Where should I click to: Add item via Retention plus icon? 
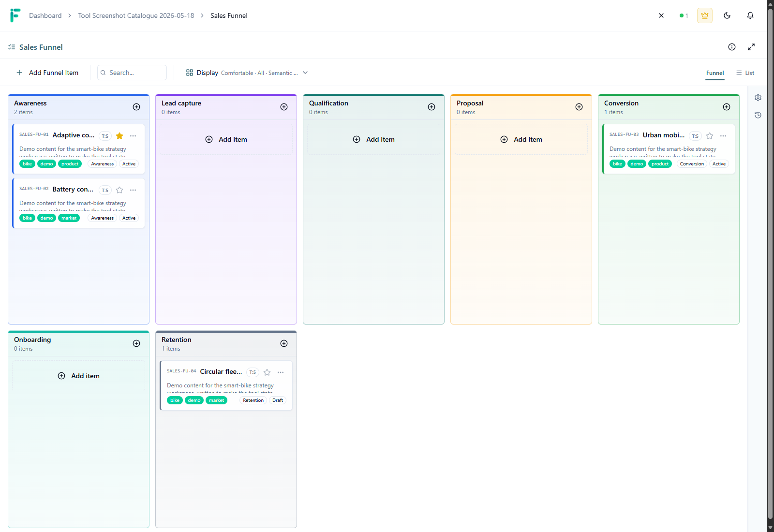[284, 343]
